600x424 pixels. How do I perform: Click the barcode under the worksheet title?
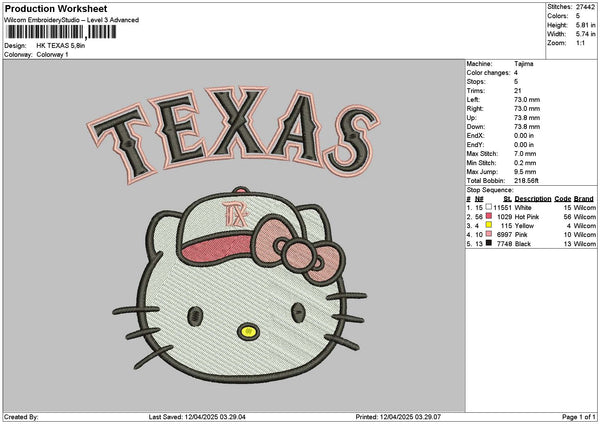coord(60,33)
